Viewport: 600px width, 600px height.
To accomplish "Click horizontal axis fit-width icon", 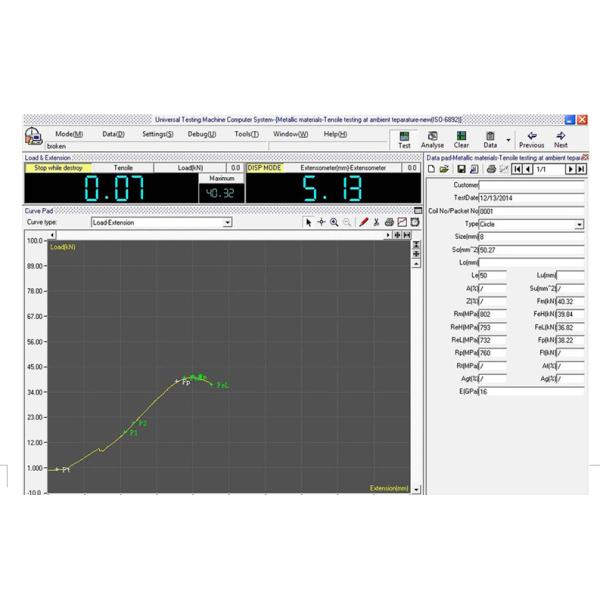I will 407,235.
